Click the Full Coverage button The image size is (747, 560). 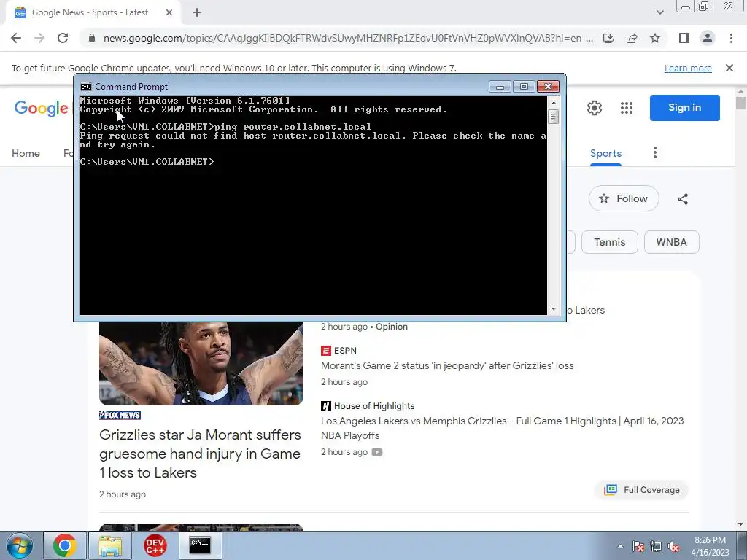click(641, 490)
